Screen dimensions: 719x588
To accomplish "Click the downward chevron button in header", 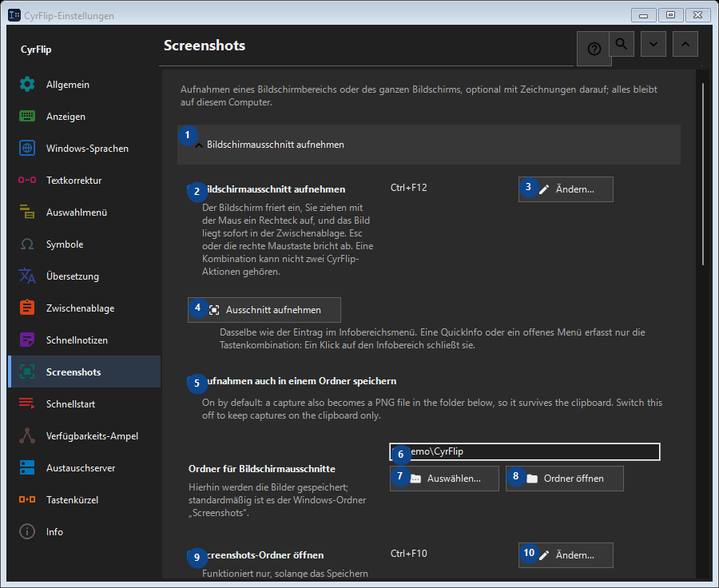I will point(653,44).
